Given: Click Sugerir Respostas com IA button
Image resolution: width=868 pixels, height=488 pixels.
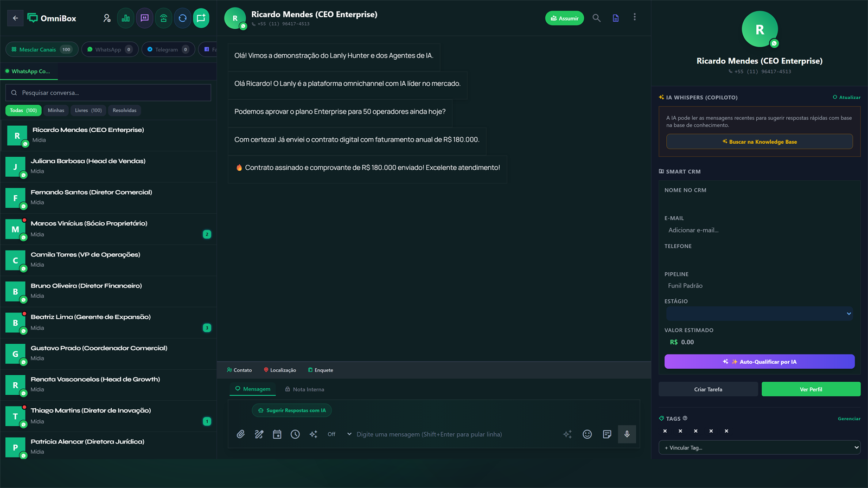Looking at the screenshot, I should 292,410.
